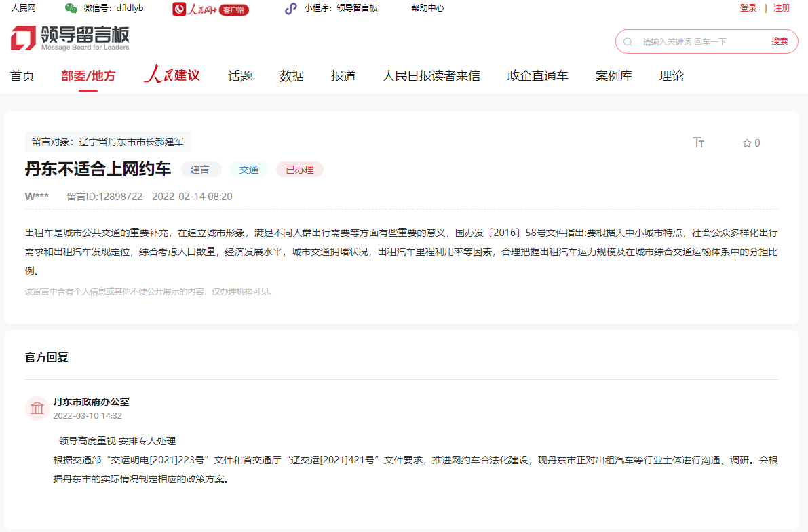The width and height of the screenshot is (808, 532).
Task: Click the star favorite icon
Action: (747, 142)
